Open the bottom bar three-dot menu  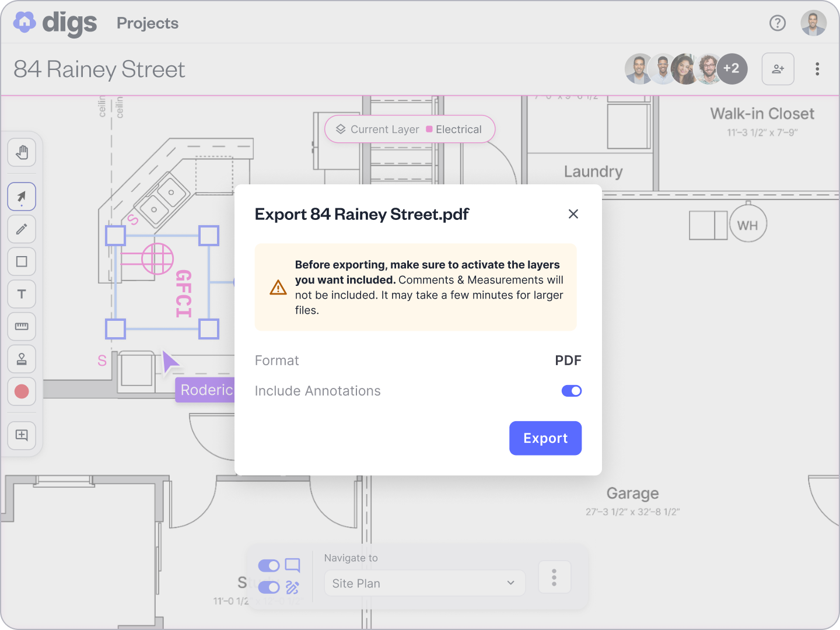click(x=554, y=577)
